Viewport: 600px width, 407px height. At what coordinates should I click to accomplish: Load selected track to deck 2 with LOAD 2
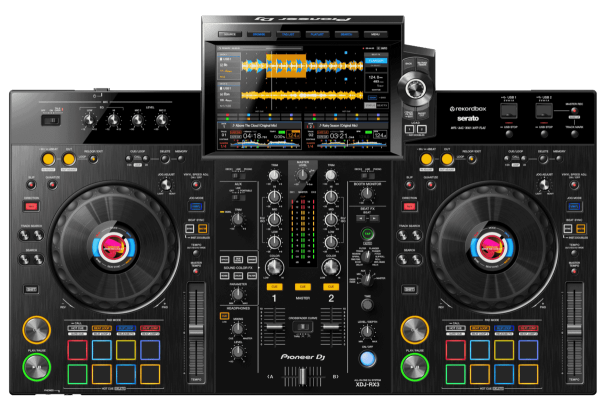tap(421, 129)
